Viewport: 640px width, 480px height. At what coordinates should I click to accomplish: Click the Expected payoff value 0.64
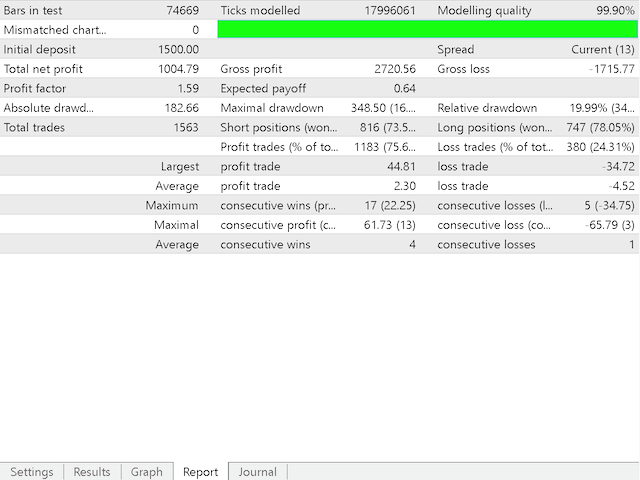point(405,89)
